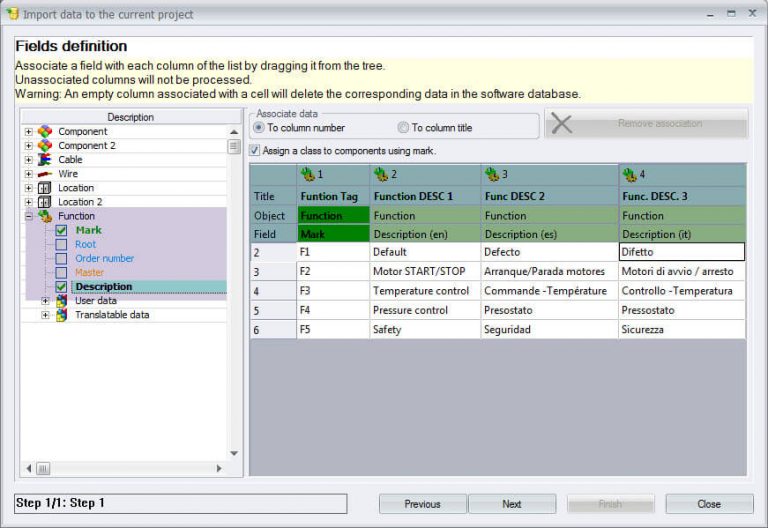768x528 pixels.
Task: Click the Component 2 tree icon
Action: [45, 145]
